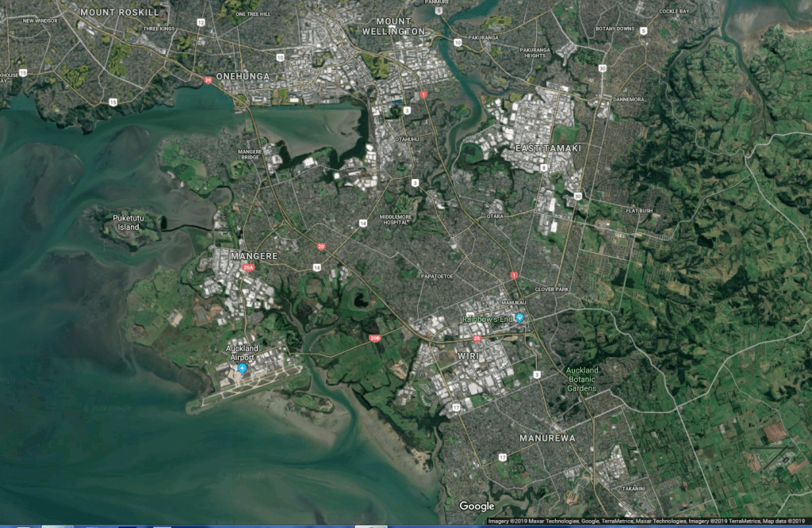Click the route 12 shield marker

tap(200, 23)
